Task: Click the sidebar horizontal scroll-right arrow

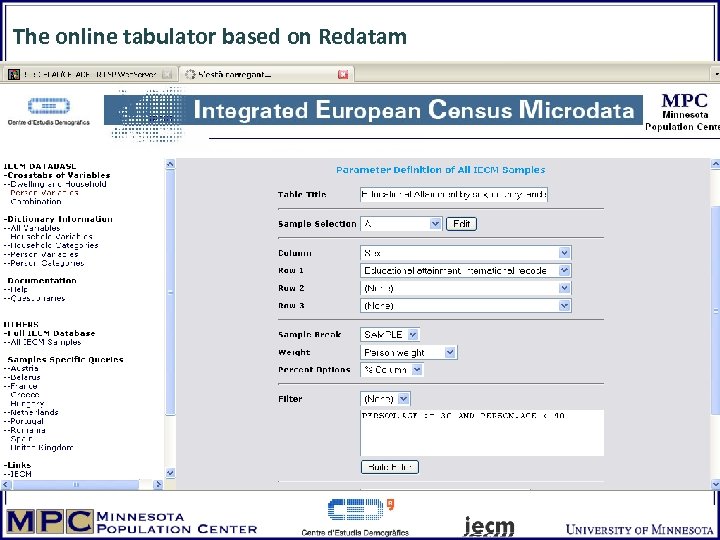Action: [158, 484]
